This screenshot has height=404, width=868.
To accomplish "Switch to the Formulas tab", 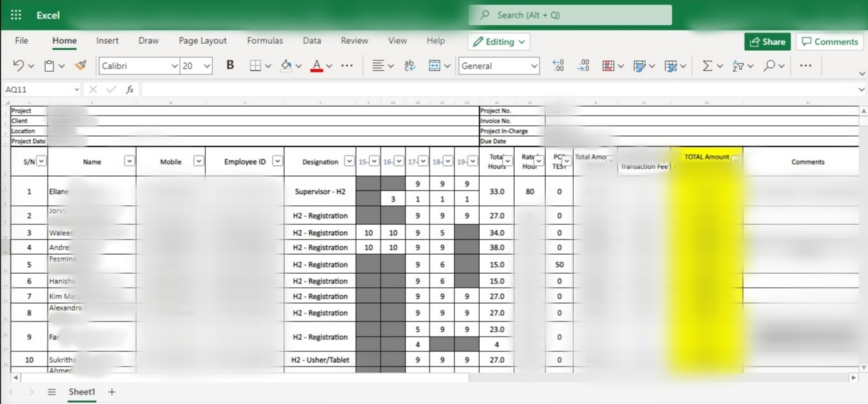I will pyautogui.click(x=265, y=41).
